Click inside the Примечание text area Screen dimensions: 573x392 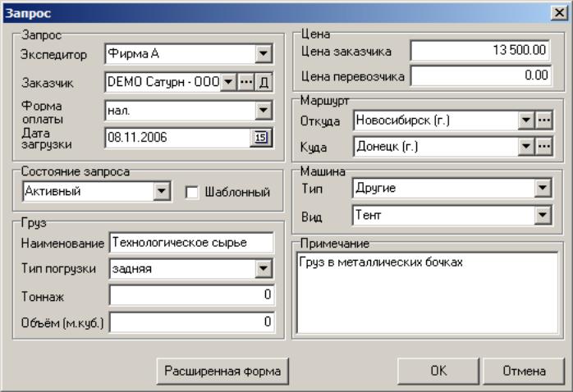pyautogui.click(x=427, y=293)
